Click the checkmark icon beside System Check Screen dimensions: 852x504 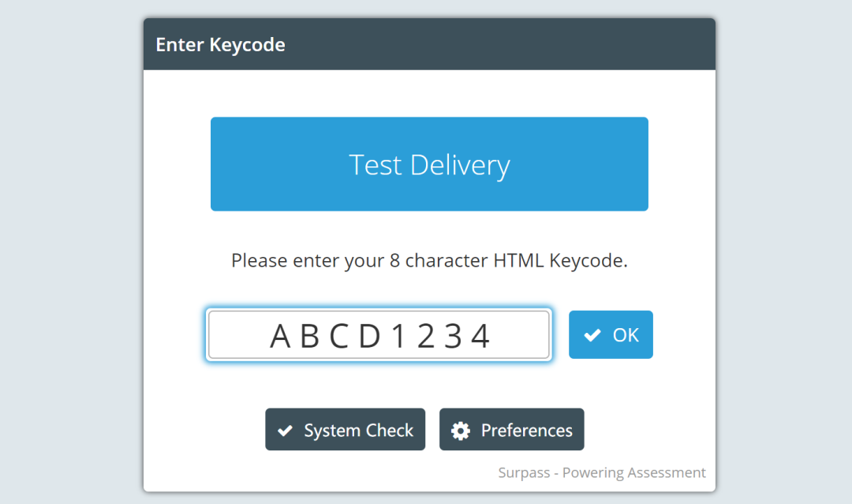pos(285,431)
